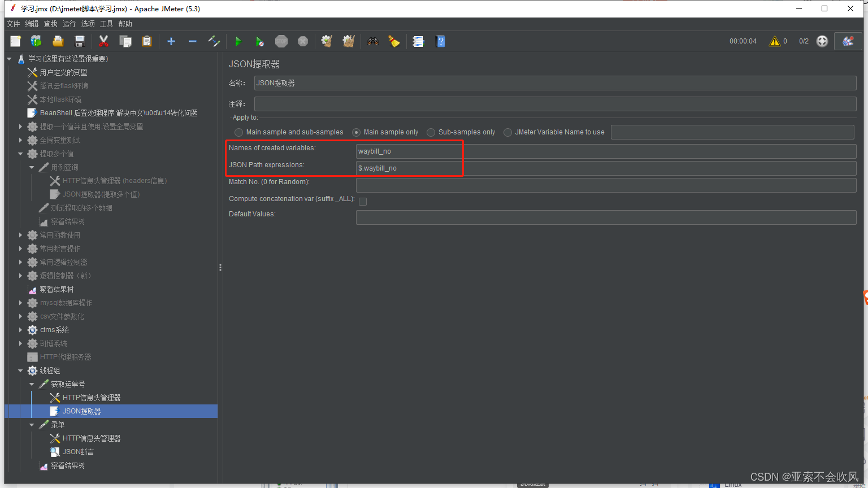Select JMeter Variable Name to use radio
The height and width of the screenshot is (488, 868).
pos(508,132)
